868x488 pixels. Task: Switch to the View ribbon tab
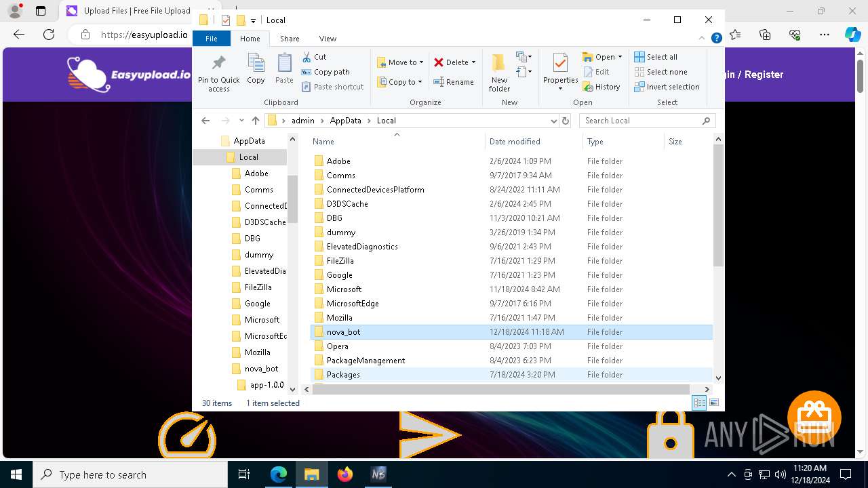pos(328,39)
